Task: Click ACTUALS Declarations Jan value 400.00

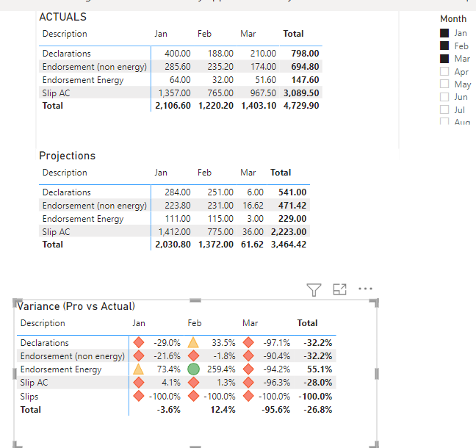Action: [178, 54]
